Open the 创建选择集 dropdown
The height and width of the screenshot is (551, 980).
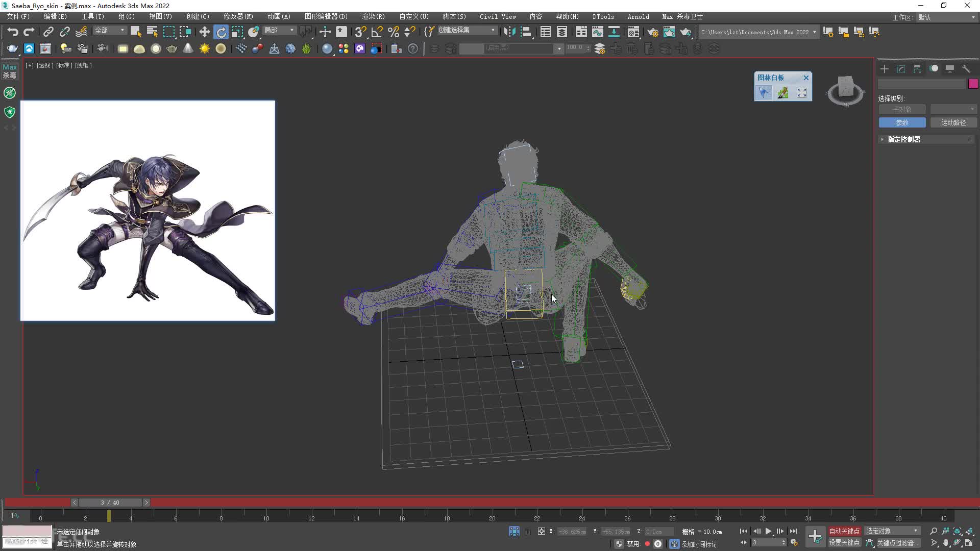(x=467, y=31)
